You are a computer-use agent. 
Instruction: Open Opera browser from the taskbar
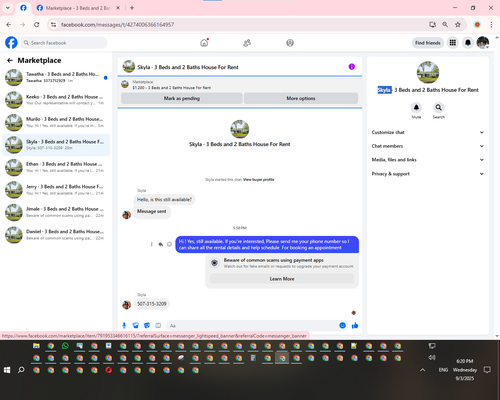(x=108, y=370)
